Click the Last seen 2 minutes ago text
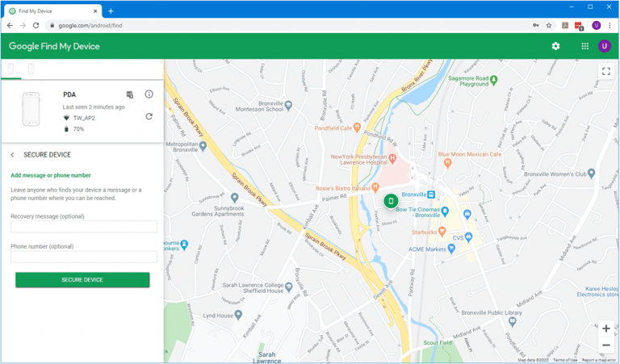The width and height of the screenshot is (620, 364). click(94, 107)
